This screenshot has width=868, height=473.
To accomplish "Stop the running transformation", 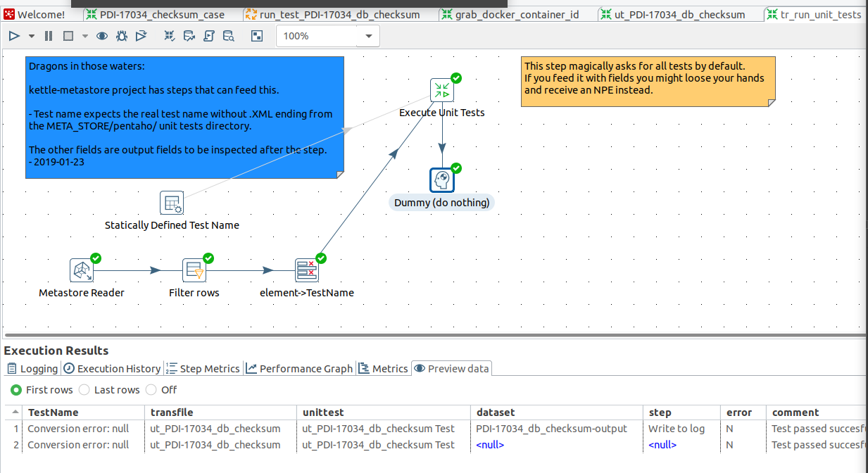I will coord(68,36).
